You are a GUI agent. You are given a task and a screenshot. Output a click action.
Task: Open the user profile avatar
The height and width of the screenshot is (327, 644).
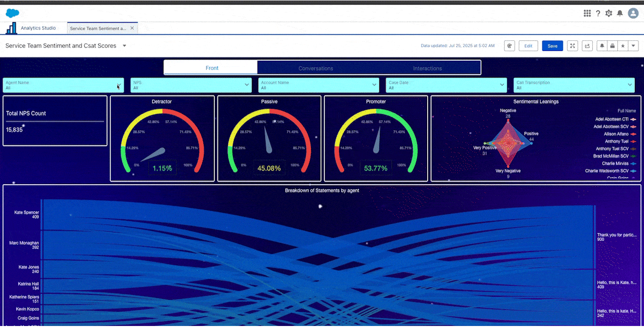(x=633, y=14)
